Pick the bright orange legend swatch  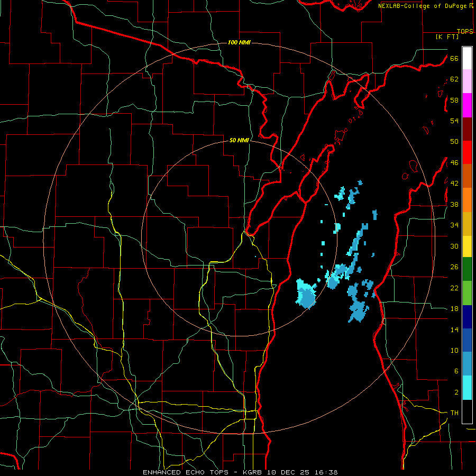[x=467, y=200]
